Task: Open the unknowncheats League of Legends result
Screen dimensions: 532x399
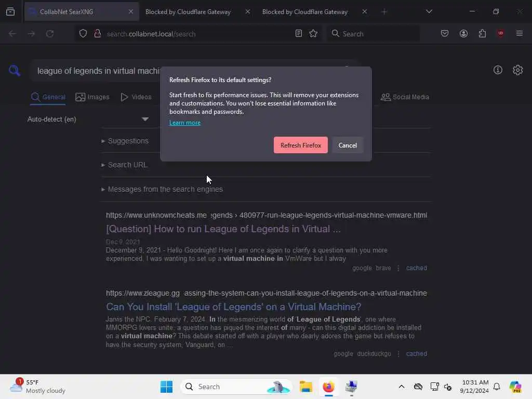Action: coord(223,229)
